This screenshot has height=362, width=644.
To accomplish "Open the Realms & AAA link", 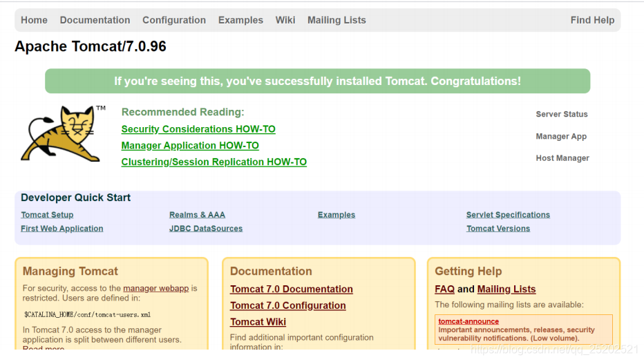I will (197, 215).
